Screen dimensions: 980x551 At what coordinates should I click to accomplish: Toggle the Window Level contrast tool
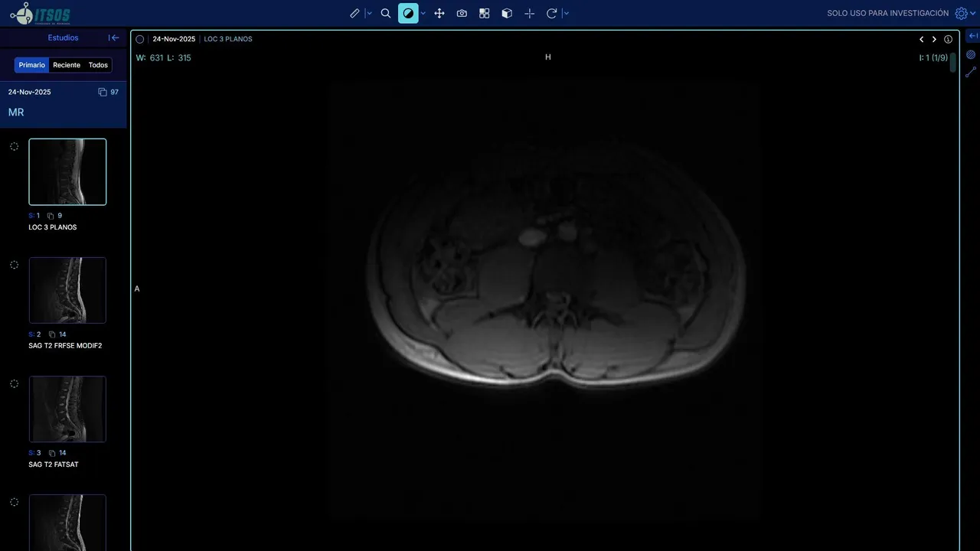point(408,13)
